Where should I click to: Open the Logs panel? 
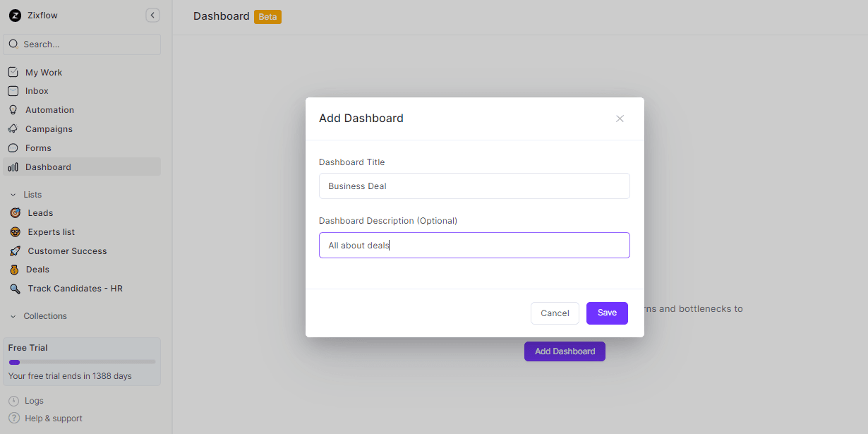coord(32,400)
